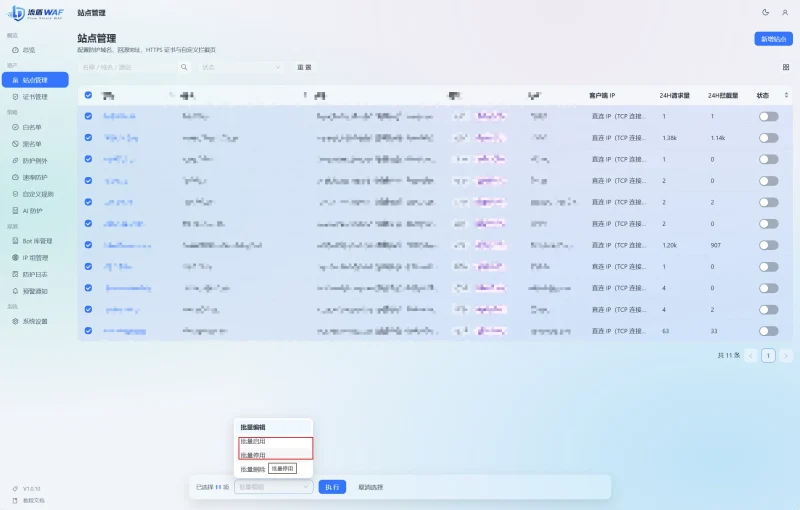Screen dimensions: 800x510
Task: Click the 1.14k blocked count cell
Action: pyautogui.click(x=718, y=138)
